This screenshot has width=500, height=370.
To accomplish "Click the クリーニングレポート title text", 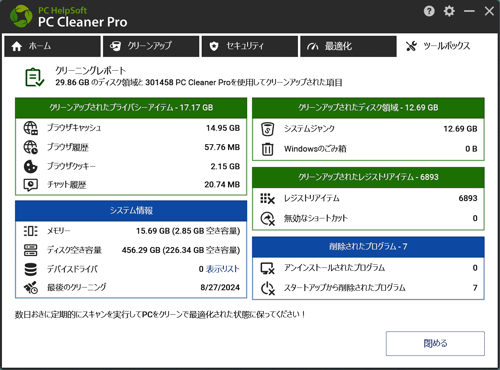I will tap(90, 71).
